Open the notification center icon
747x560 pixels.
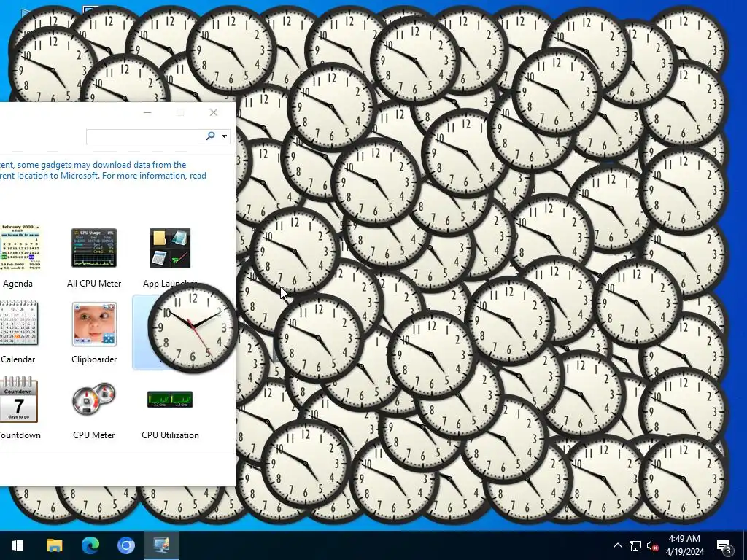(x=724, y=546)
